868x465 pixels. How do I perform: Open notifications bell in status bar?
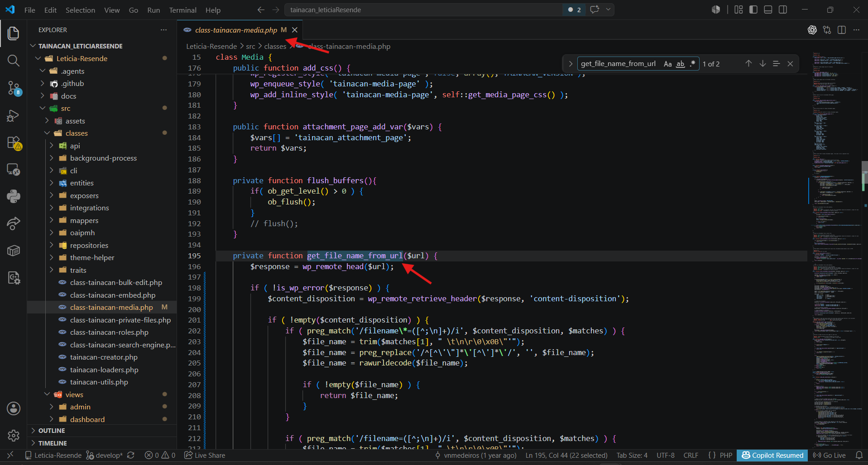(859, 455)
